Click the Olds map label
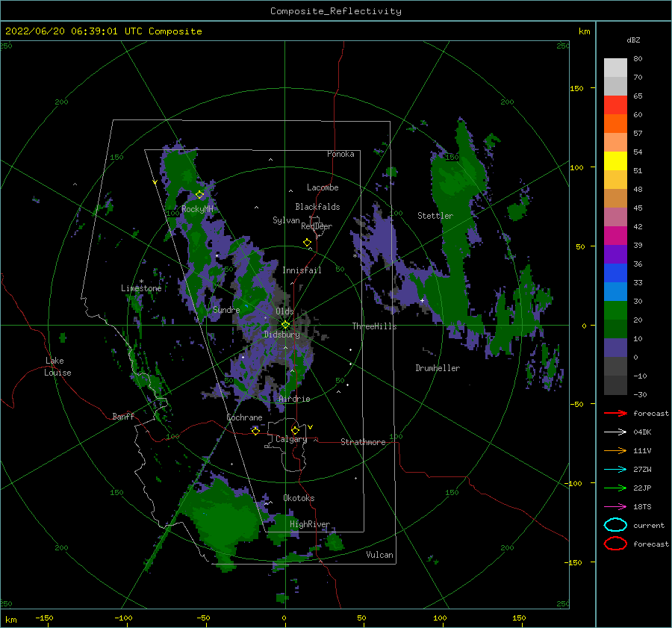This screenshot has height=628, width=672. point(284,311)
